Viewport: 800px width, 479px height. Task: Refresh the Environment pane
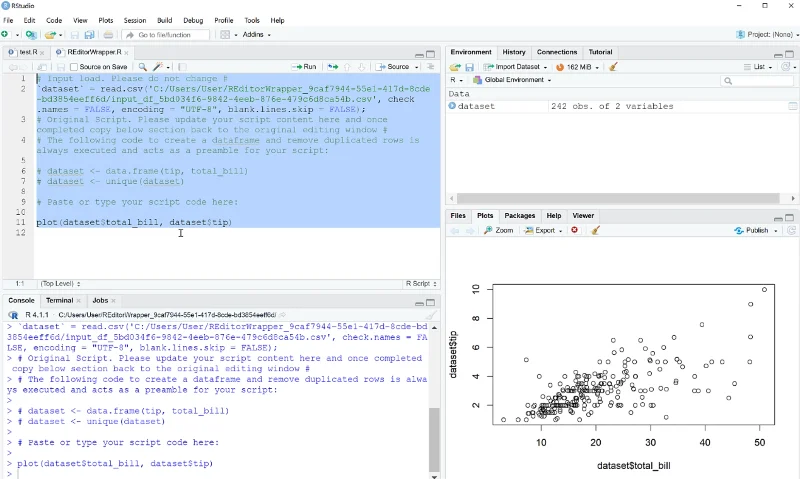786,67
